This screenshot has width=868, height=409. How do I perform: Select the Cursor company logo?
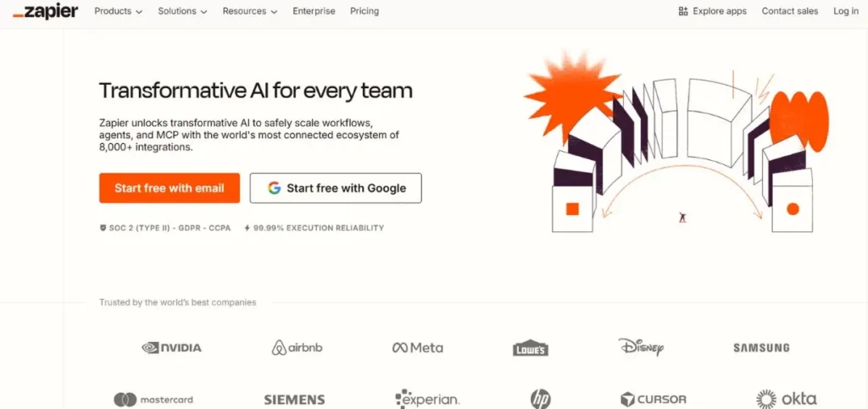click(654, 399)
